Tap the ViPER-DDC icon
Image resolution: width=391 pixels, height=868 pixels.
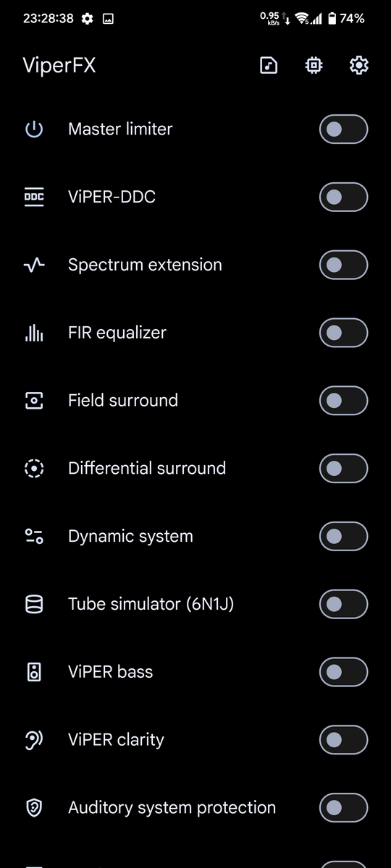point(34,197)
